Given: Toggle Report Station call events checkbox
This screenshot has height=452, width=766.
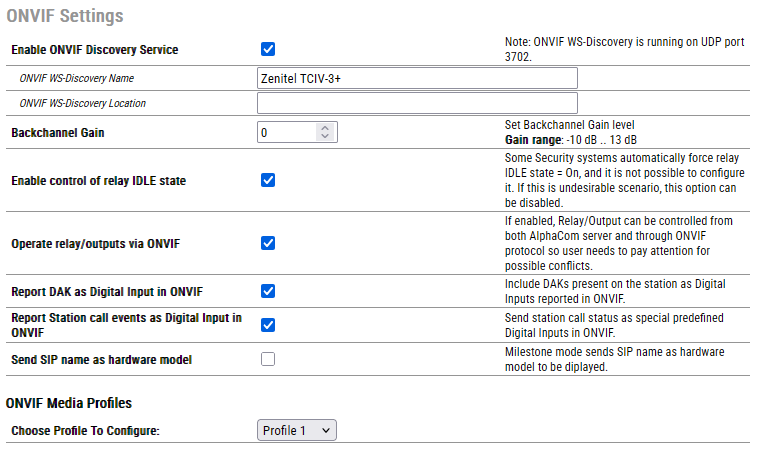Looking at the screenshot, I should click(268, 325).
